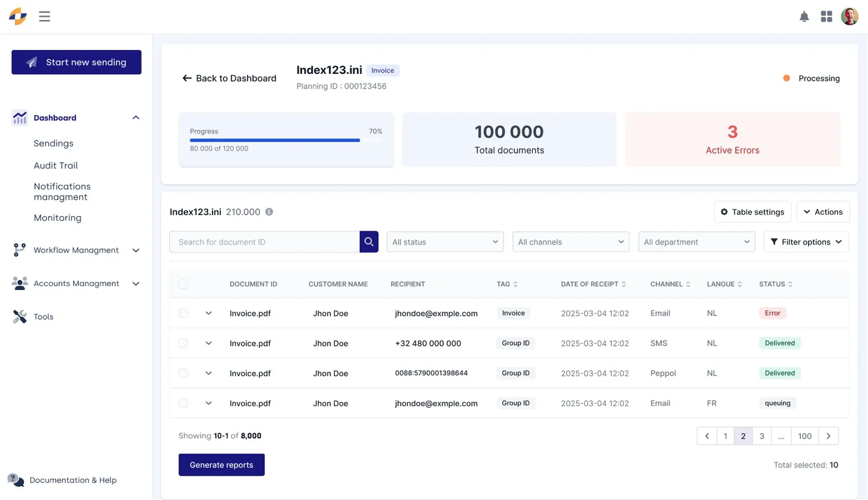
Task: Open the hamburger menu icon
Action: pos(44,16)
